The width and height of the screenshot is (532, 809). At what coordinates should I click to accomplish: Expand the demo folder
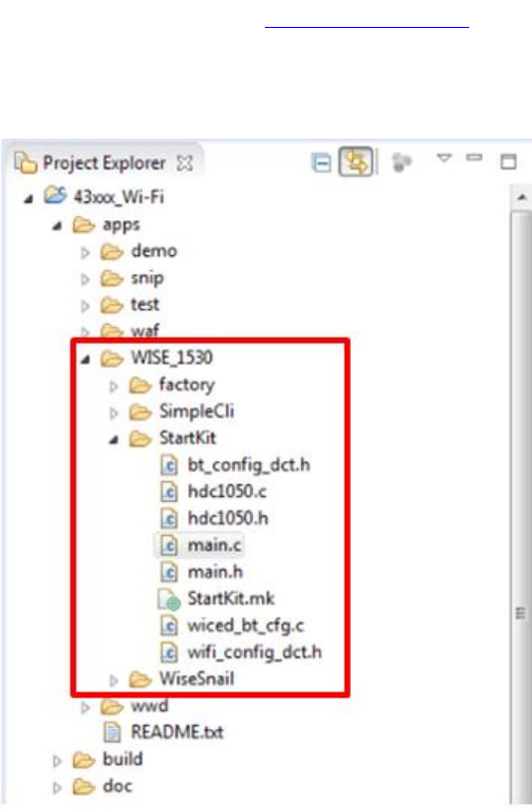pyautogui.click(x=85, y=253)
